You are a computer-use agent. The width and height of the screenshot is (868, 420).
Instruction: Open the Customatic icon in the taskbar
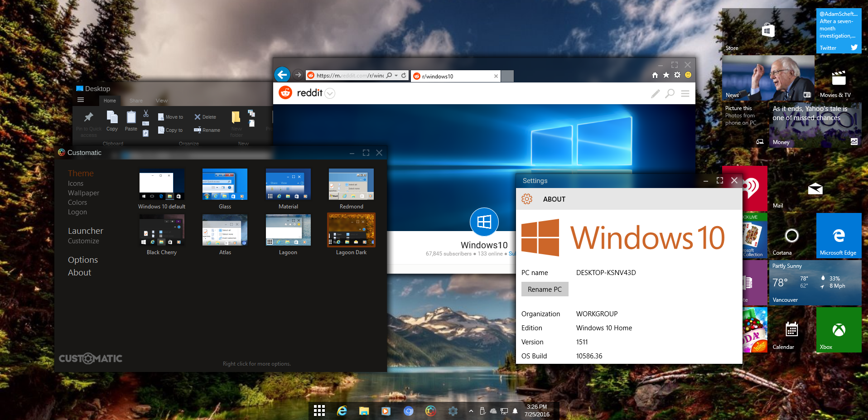click(x=430, y=411)
